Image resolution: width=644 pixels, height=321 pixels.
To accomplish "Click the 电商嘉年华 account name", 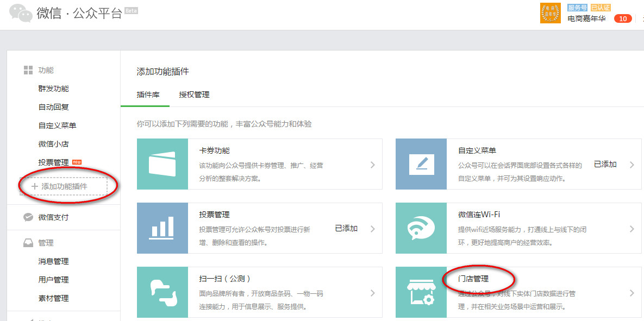I will pos(586,18).
